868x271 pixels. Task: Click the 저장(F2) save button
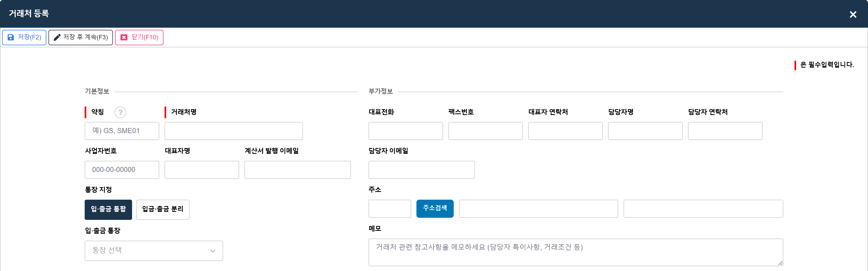pos(24,38)
